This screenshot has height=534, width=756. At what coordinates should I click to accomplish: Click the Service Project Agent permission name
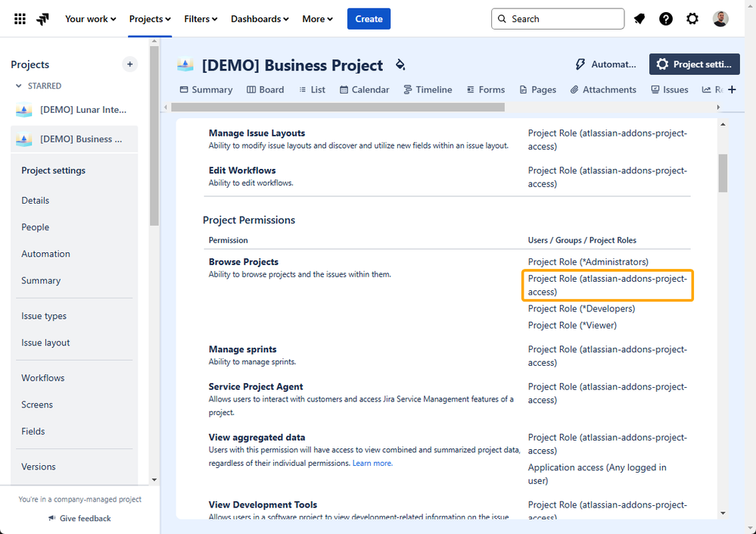[256, 386]
